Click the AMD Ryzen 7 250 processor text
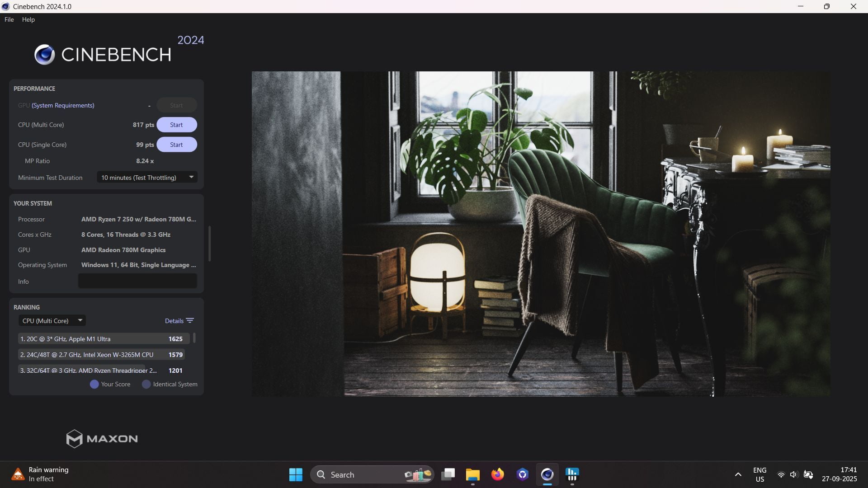868x488 pixels. pos(138,219)
